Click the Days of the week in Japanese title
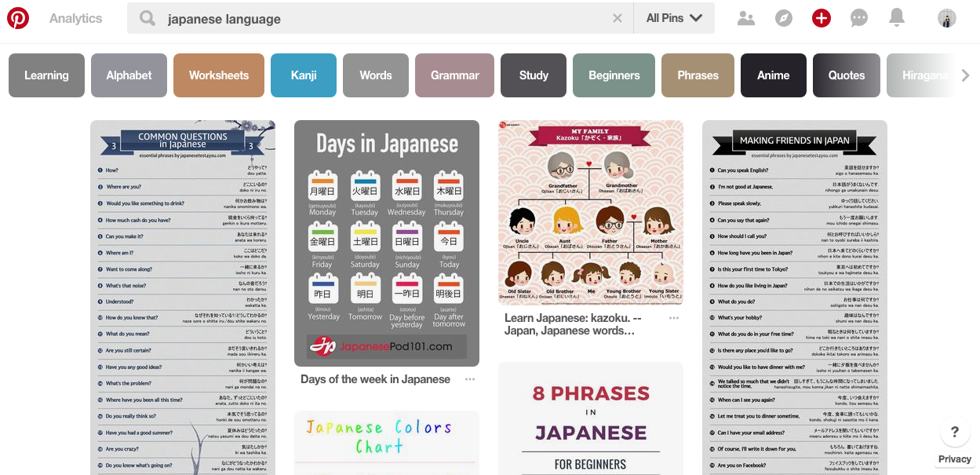 click(375, 379)
